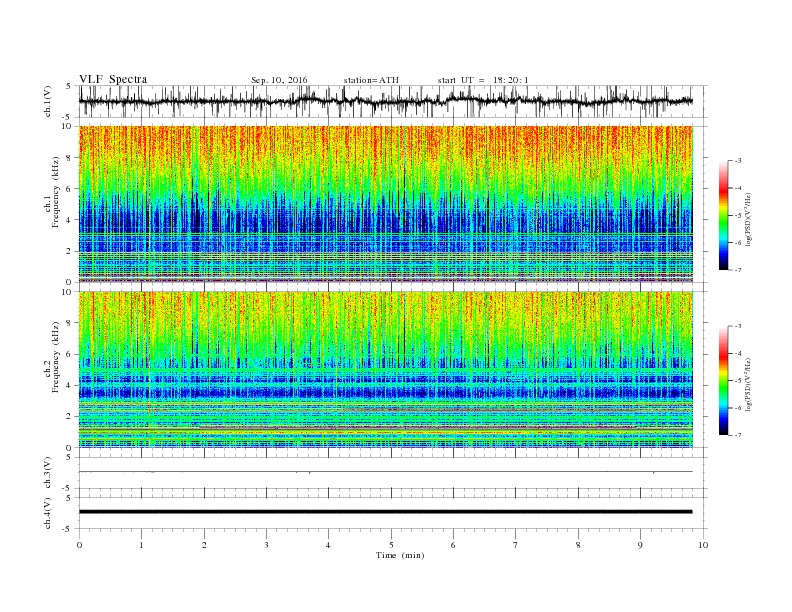Image resolution: width=792 pixels, height=612 pixels.
Task: Click the "0" tick on the Time axis
Action: [79, 545]
